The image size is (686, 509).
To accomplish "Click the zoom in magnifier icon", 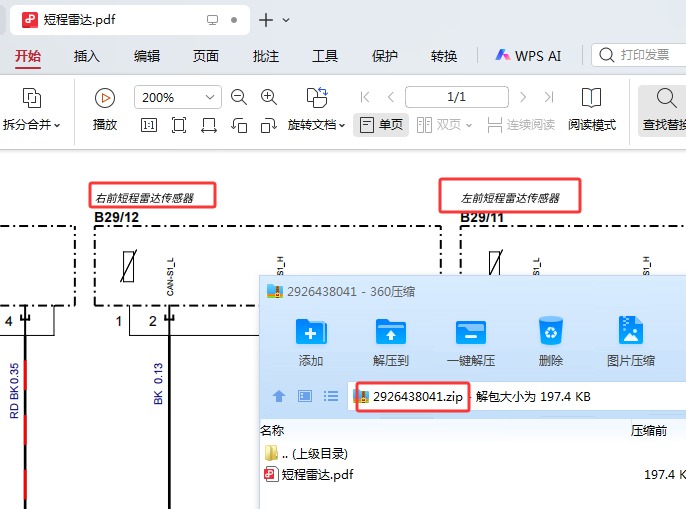I will [x=269, y=97].
